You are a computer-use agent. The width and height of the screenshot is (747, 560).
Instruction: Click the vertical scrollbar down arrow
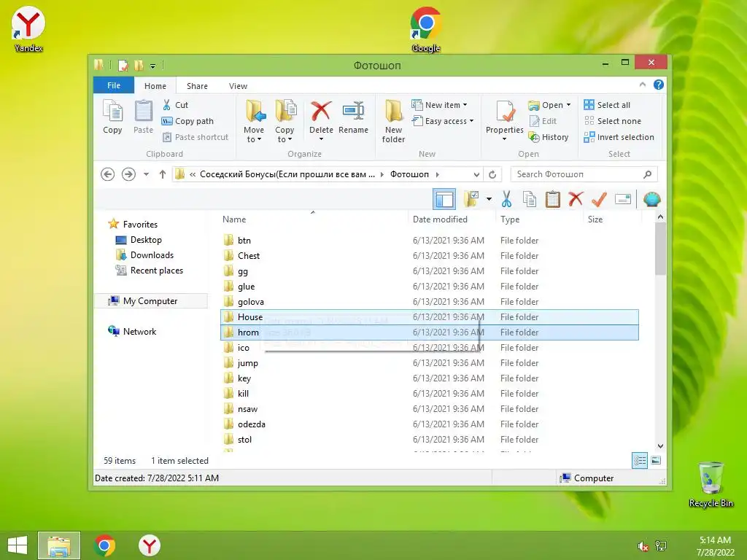[x=660, y=446]
